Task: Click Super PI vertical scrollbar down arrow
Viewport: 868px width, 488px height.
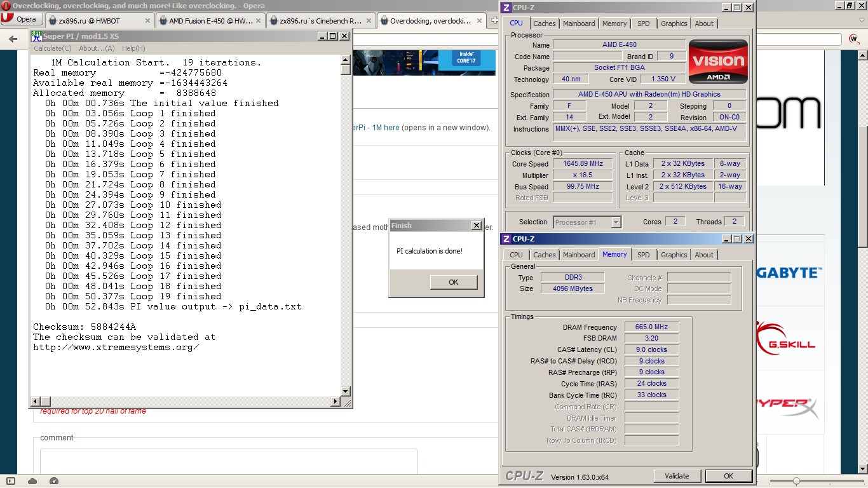Action: 345,391
